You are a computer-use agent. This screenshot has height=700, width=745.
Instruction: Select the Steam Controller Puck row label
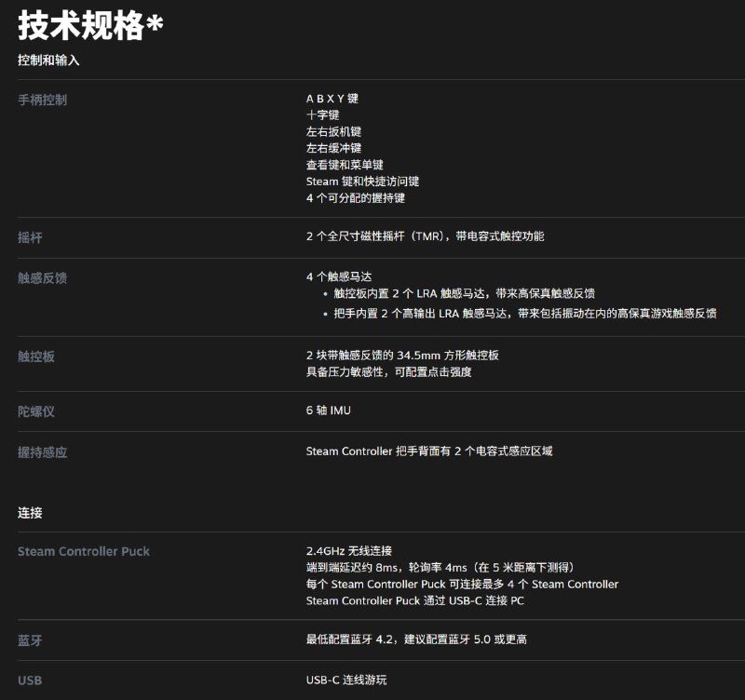tap(84, 551)
